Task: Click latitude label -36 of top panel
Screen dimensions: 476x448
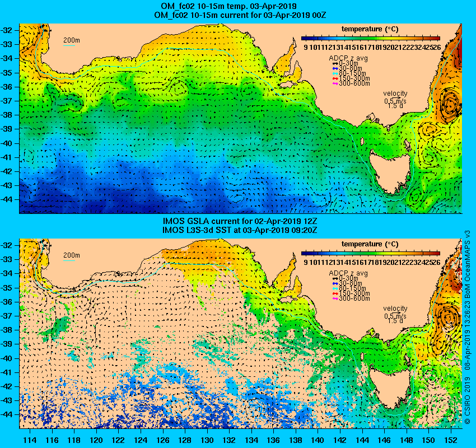Action: point(7,87)
